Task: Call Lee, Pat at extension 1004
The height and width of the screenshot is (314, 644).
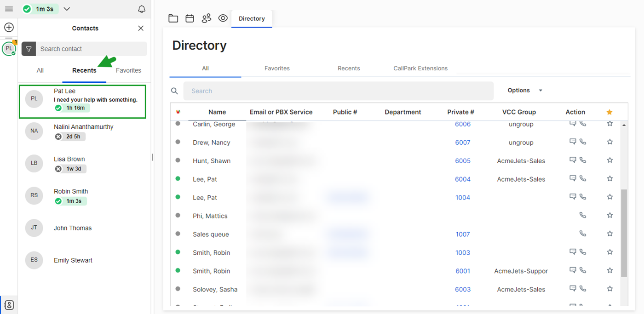Action: point(583,197)
